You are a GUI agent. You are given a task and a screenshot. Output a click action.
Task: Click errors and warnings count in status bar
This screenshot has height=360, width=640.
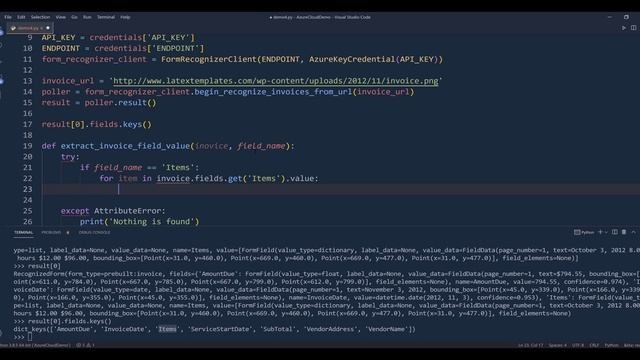coord(85,345)
